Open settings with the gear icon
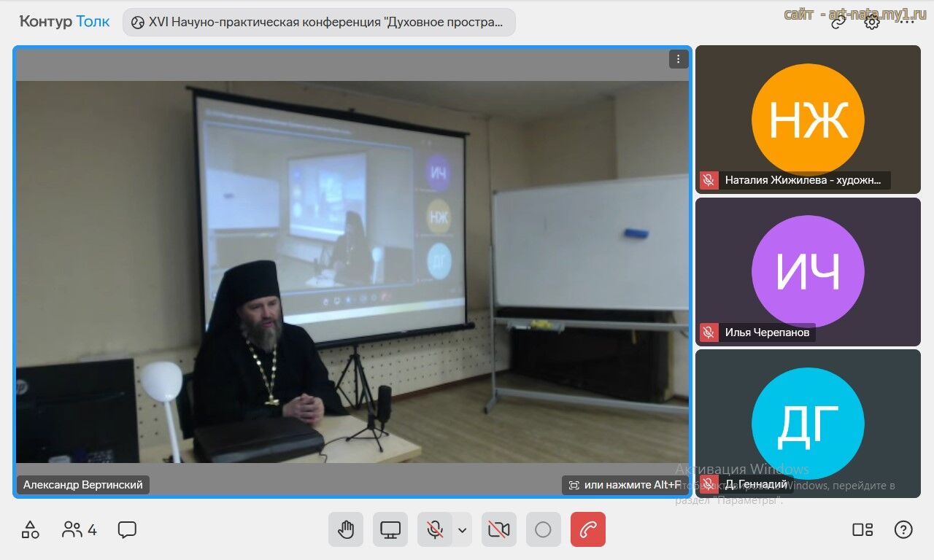The image size is (934, 560). pyautogui.click(x=872, y=22)
